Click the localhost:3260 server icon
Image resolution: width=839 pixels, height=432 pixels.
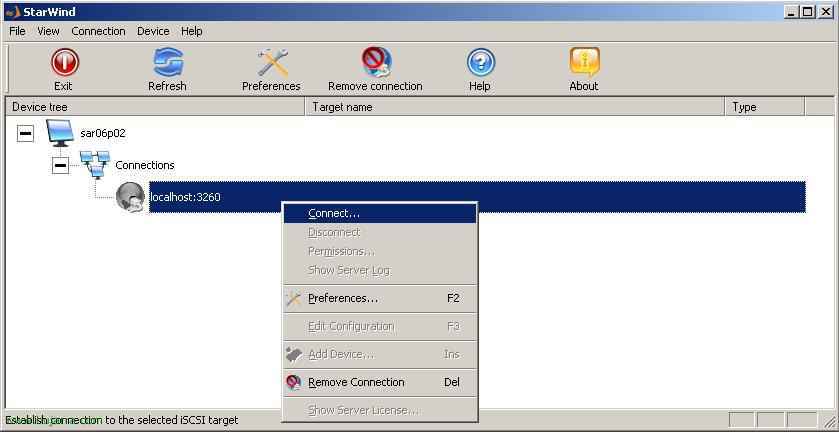130,197
